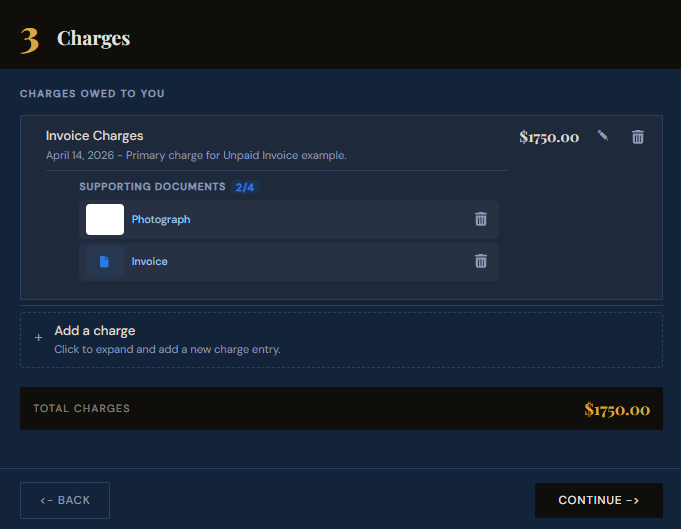This screenshot has height=529, width=681.
Task: Click the plus icon beside Add a charge
Action: pos(39,337)
